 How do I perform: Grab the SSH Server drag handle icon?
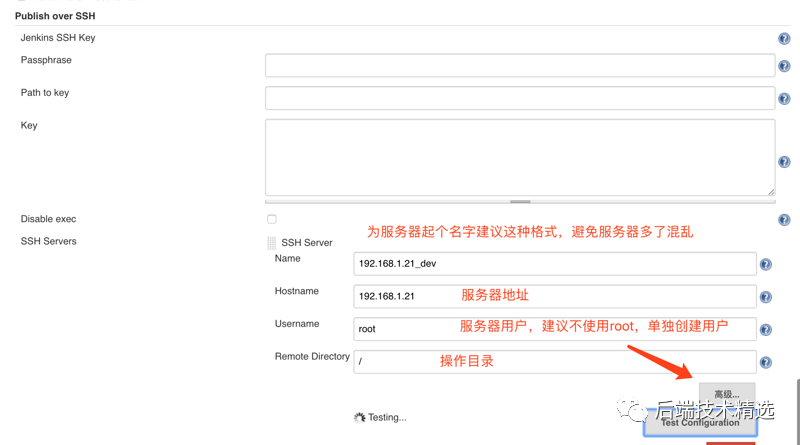point(271,243)
